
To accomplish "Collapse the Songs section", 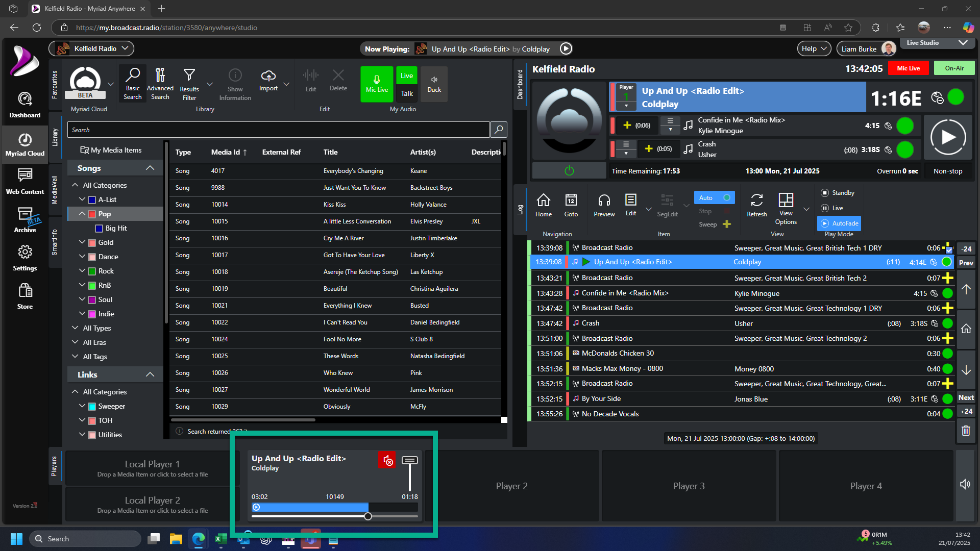I will (150, 168).
